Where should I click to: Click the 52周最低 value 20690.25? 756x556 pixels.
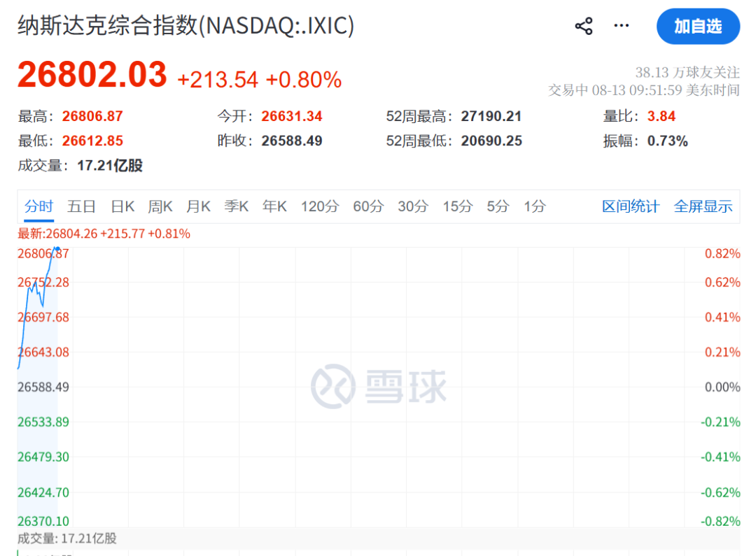pos(491,141)
